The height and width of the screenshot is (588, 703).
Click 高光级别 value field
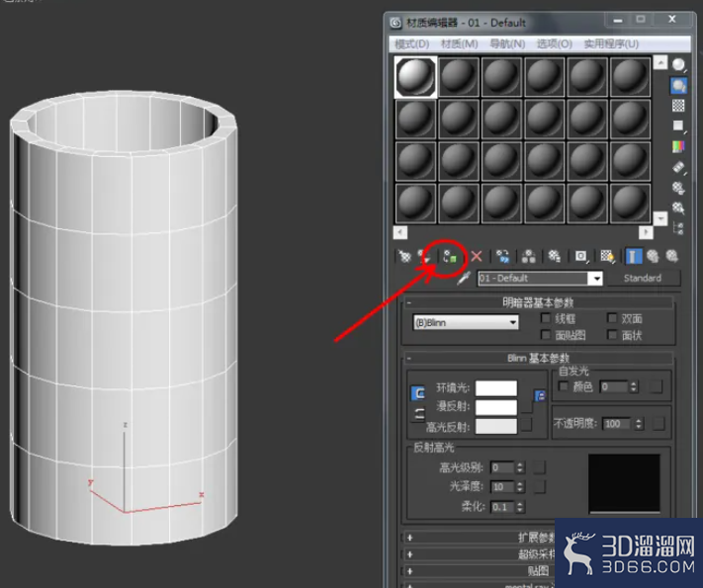coord(502,467)
